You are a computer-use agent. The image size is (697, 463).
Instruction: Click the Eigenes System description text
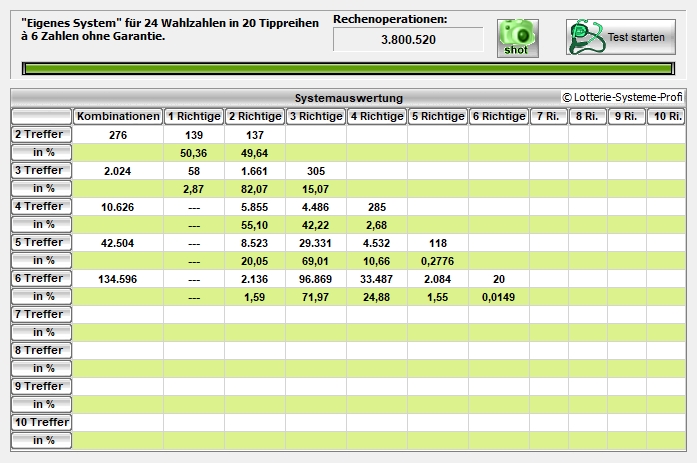tap(170, 29)
